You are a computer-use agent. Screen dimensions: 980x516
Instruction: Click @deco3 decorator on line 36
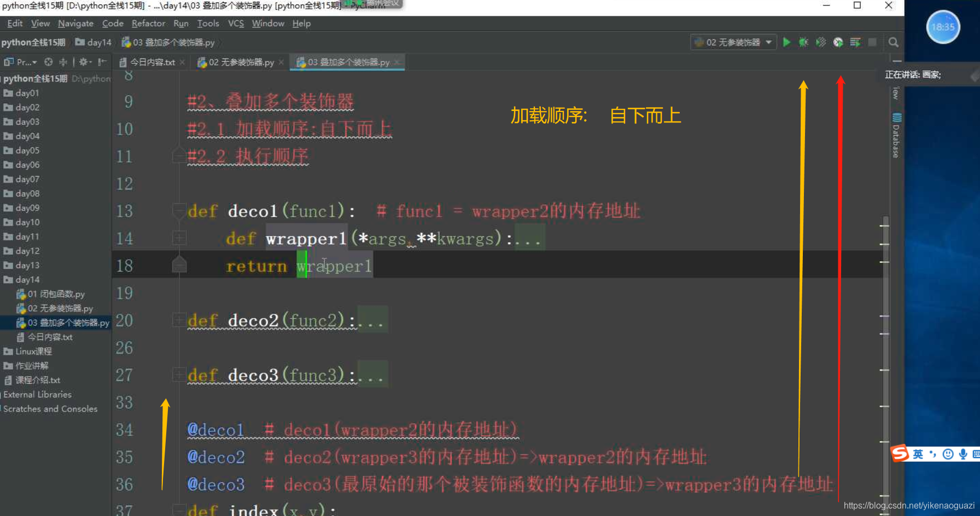point(216,484)
